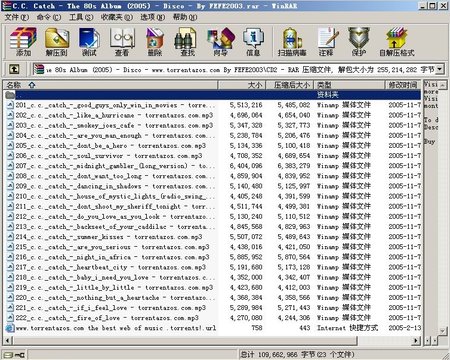Image resolution: width=450 pixels, height=360 pixels.
Task: Click the 总计 109,662,966 字节 status text
Action: (x=298, y=355)
